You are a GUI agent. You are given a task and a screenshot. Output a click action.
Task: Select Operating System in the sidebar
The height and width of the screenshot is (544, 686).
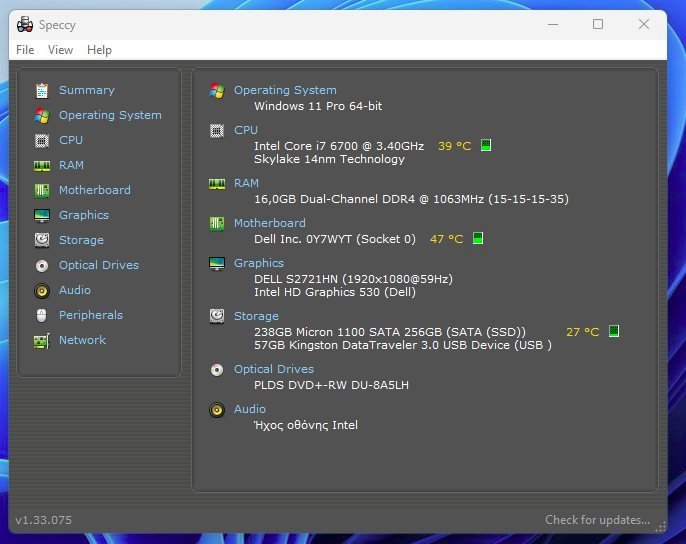(x=110, y=115)
